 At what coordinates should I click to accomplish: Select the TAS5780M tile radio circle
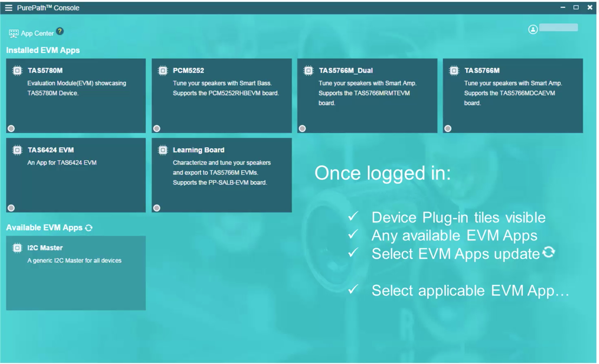11,129
